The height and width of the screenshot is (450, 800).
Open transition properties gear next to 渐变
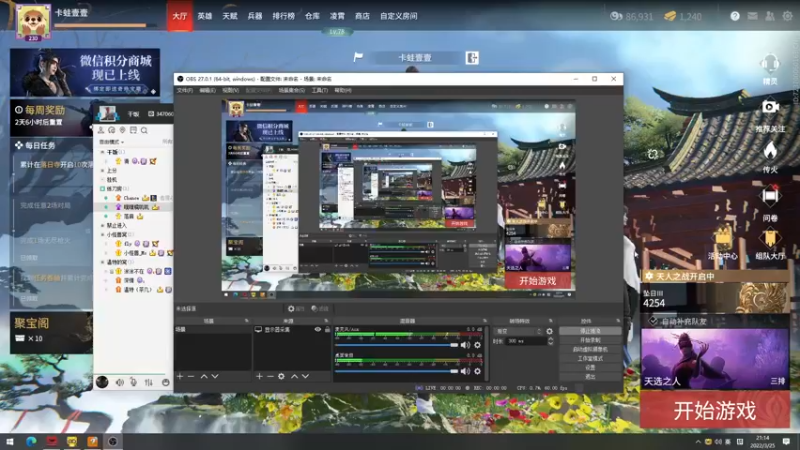[549, 331]
